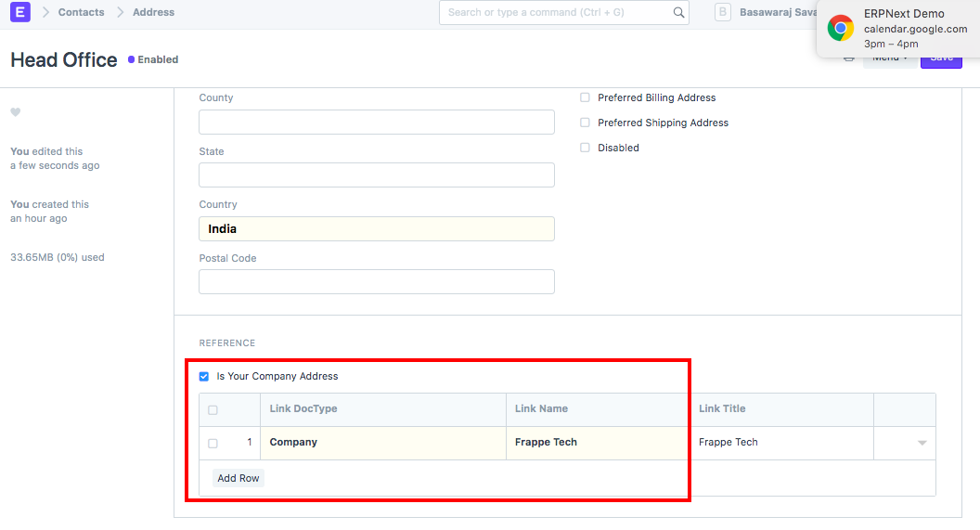The image size is (980, 530).
Task: Click the user avatar with letter B
Action: (723, 12)
